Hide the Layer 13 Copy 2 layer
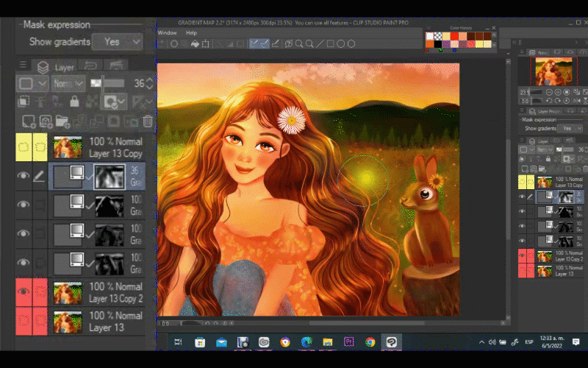Viewport: 588px width, 368px height. point(23,292)
